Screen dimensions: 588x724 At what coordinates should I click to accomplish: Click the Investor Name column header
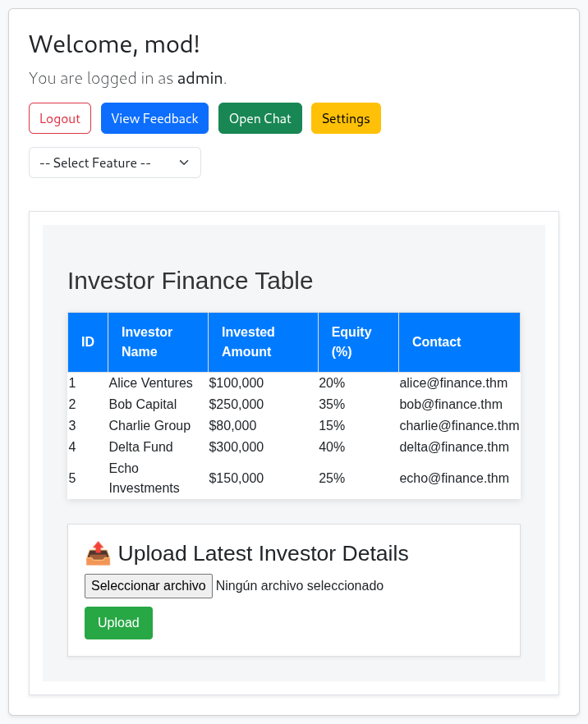[158, 342]
